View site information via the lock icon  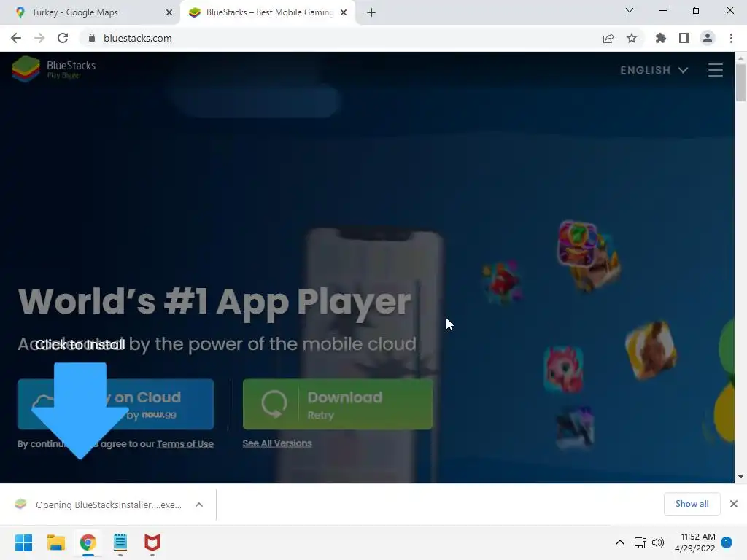click(x=91, y=38)
